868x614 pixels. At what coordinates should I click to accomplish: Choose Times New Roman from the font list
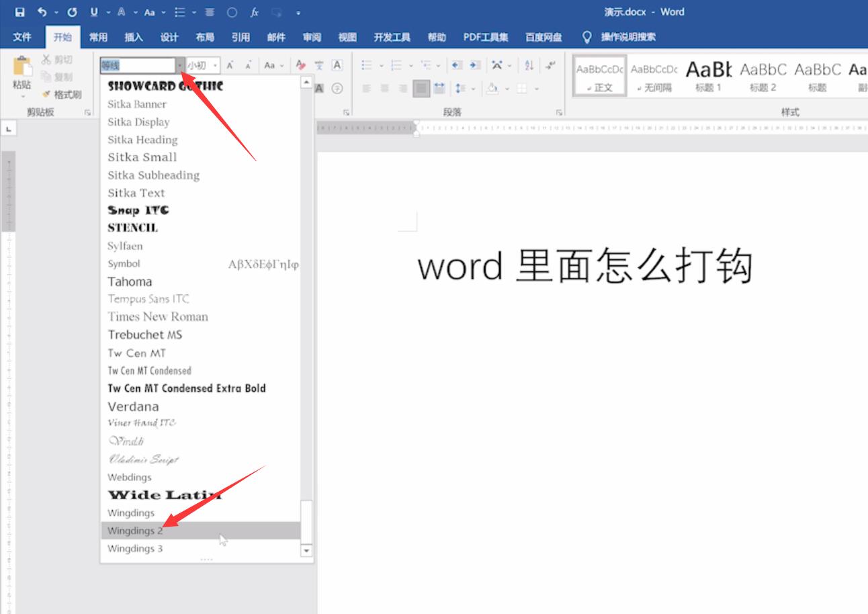pos(201,316)
